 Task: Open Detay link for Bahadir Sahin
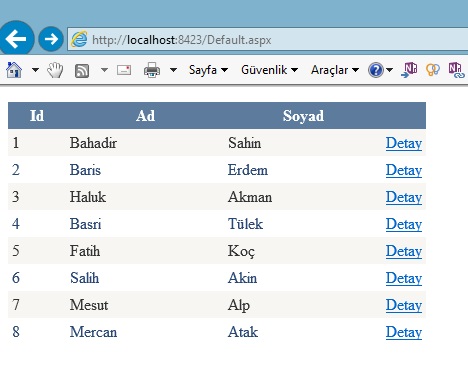[x=404, y=143]
